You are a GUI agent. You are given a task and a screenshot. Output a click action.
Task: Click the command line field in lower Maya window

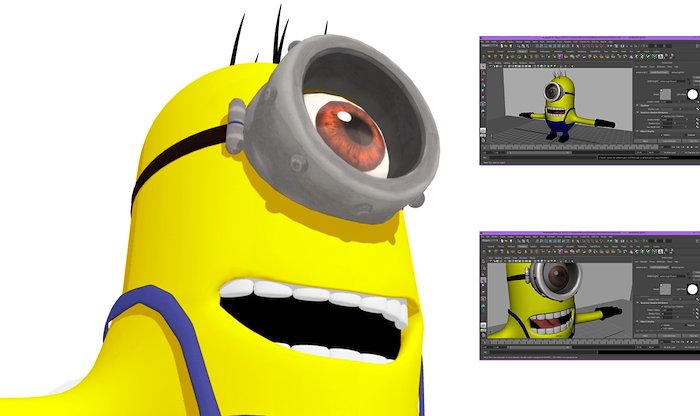point(543,352)
